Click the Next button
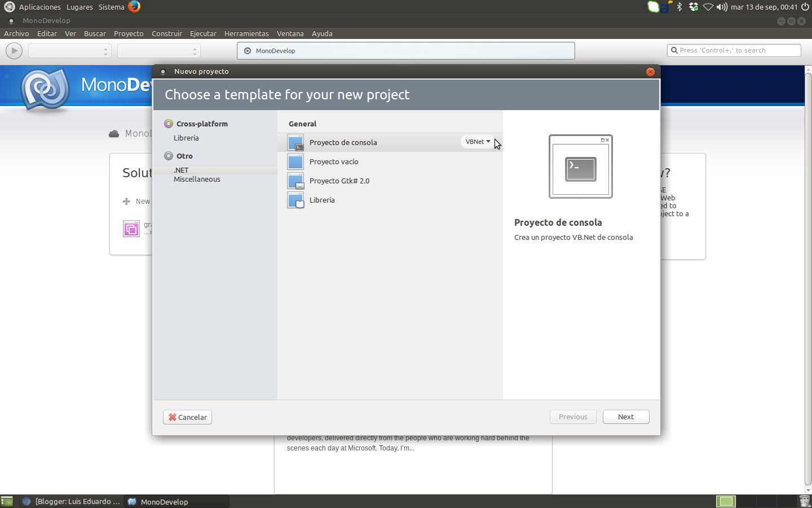Screen dimensions: 812x508 pos(626,417)
